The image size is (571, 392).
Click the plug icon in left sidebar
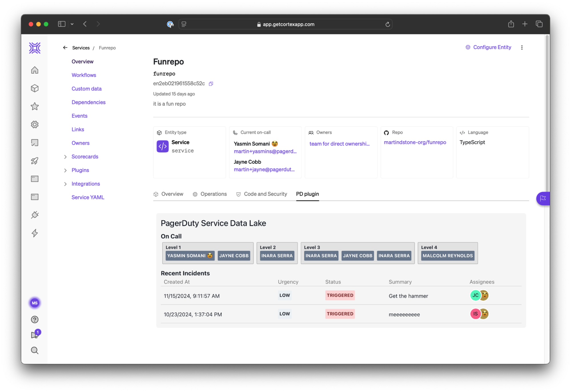(x=35, y=215)
